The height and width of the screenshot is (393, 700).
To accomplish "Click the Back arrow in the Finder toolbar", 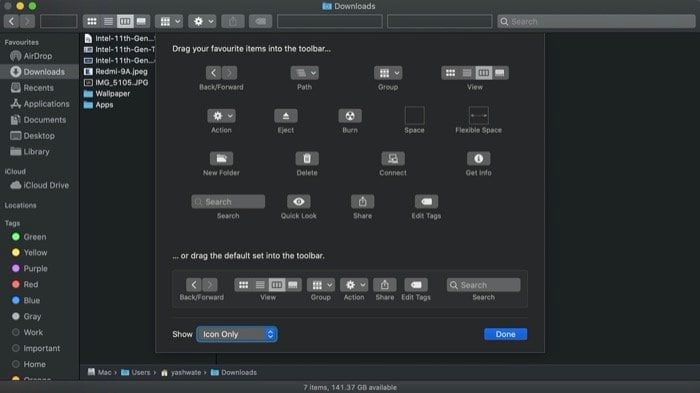I will click(12, 21).
